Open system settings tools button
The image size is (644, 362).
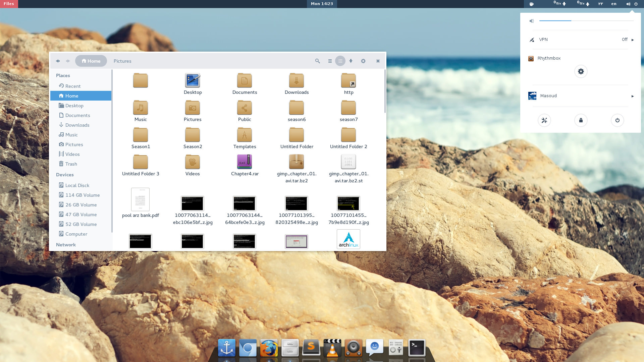(544, 120)
